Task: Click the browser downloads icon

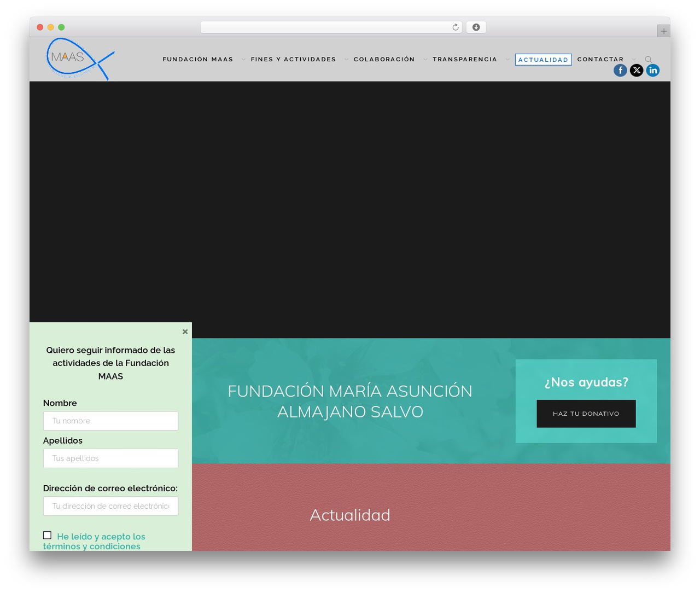Action: coord(476,27)
